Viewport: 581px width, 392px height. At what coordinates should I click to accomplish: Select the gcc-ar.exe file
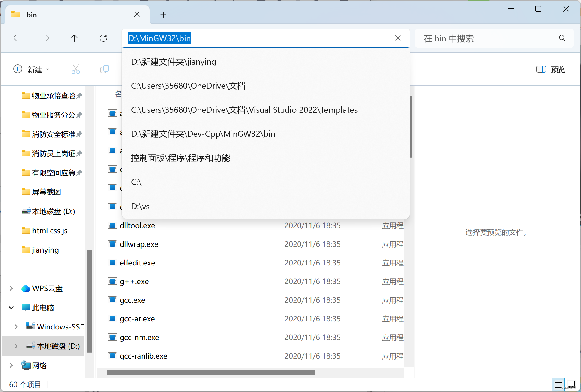pos(137,319)
